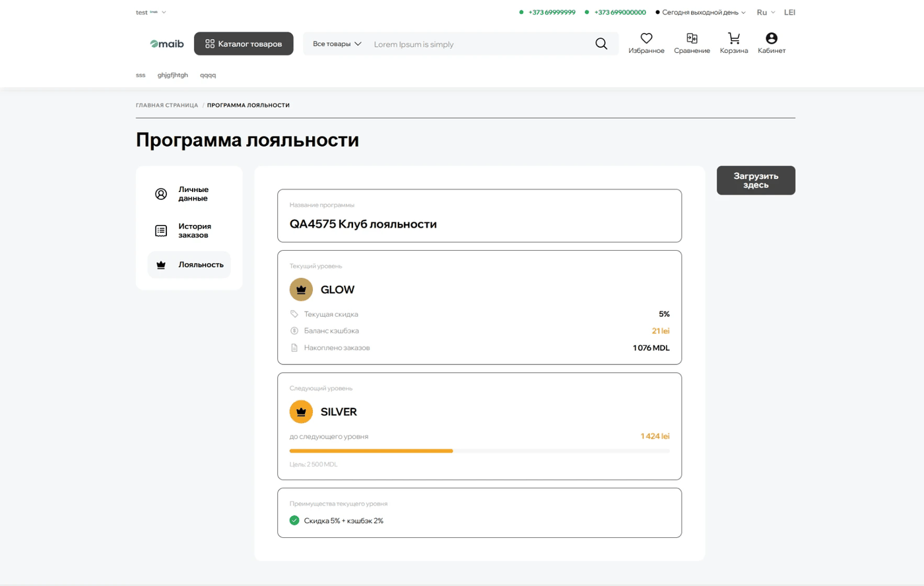Open the qqqq menu link
The height and width of the screenshot is (586, 924).
208,75
